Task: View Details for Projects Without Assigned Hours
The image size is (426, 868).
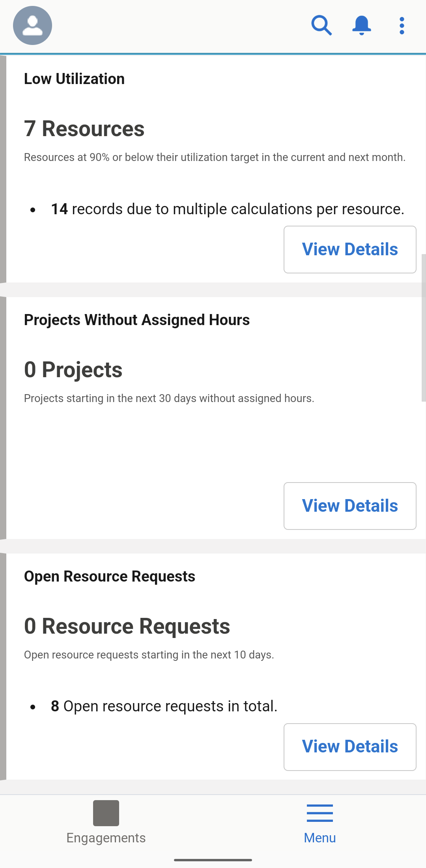Action: pyautogui.click(x=350, y=506)
